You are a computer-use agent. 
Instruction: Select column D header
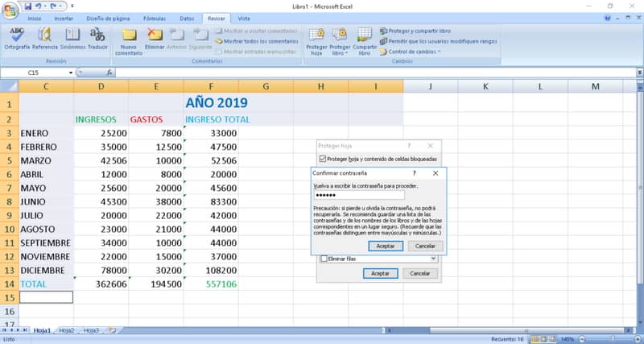(x=101, y=86)
